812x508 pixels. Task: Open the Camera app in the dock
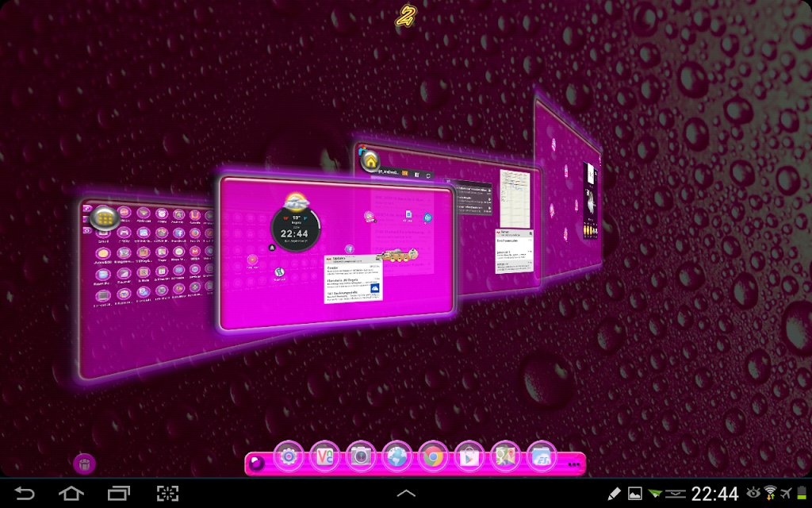tap(361, 456)
